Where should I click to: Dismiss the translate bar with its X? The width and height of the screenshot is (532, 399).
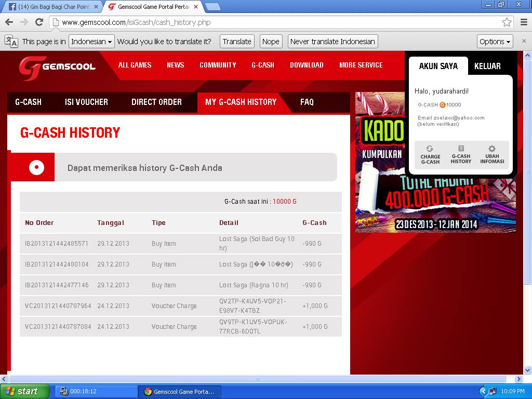point(524,41)
